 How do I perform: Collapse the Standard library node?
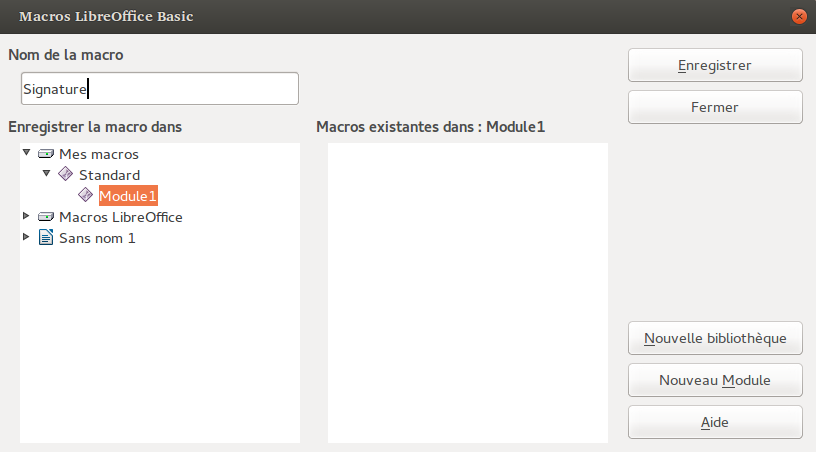click(x=46, y=173)
